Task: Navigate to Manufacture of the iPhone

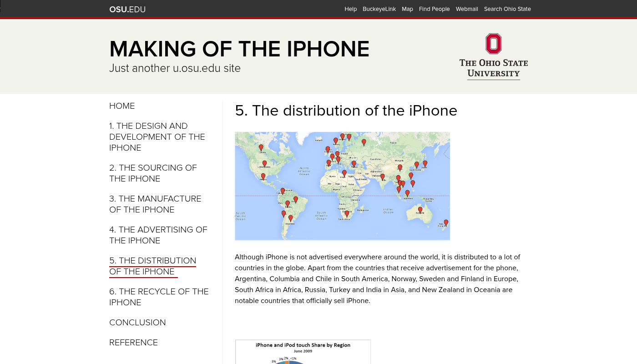Action: [x=155, y=204]
